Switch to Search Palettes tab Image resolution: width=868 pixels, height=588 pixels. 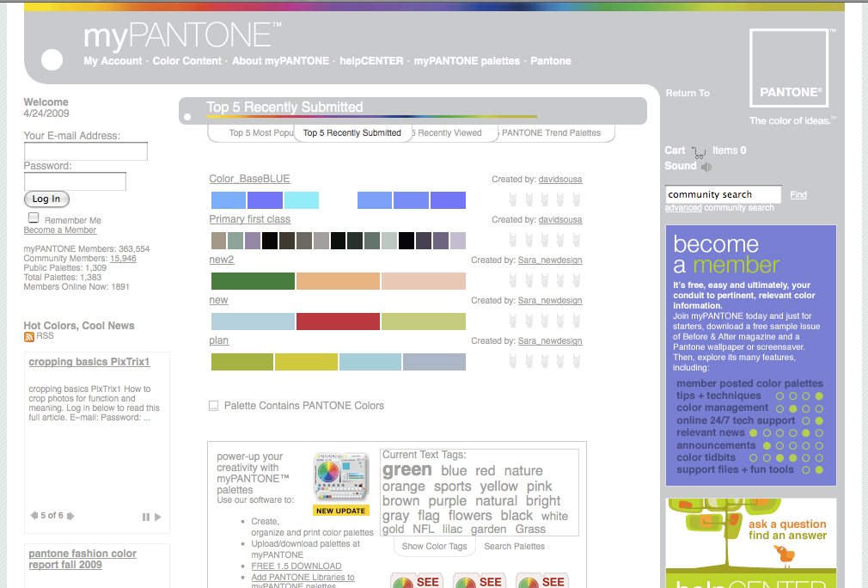pos(514,547)
